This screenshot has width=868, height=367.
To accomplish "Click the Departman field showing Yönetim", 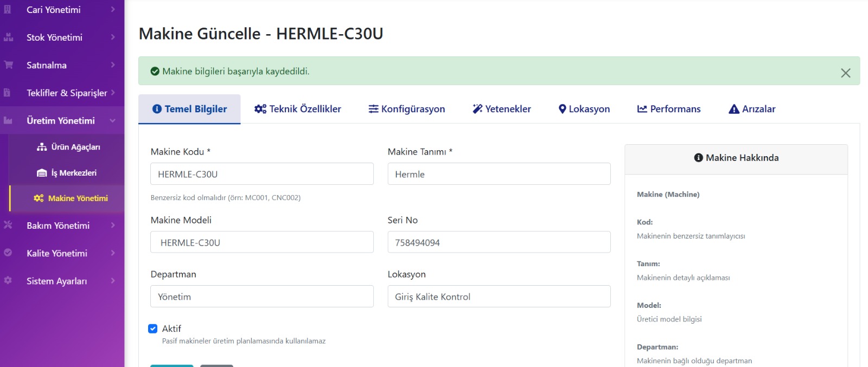I will [x=261, y=297].
